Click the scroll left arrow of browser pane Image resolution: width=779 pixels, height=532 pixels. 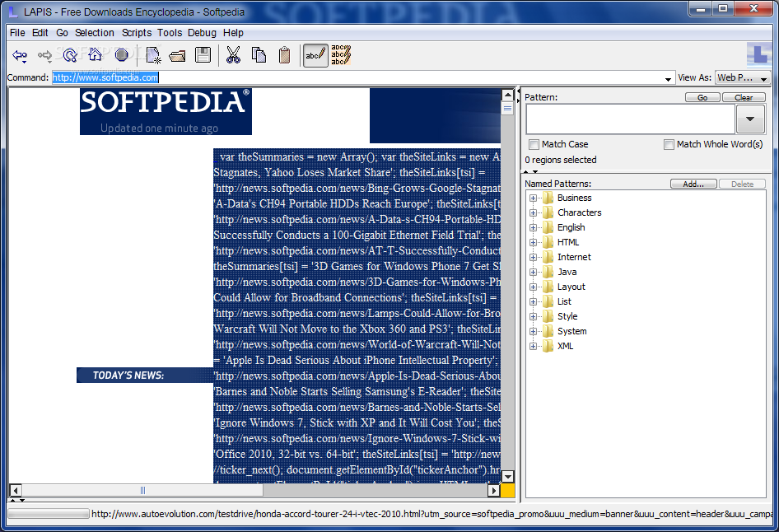point(16,490)
